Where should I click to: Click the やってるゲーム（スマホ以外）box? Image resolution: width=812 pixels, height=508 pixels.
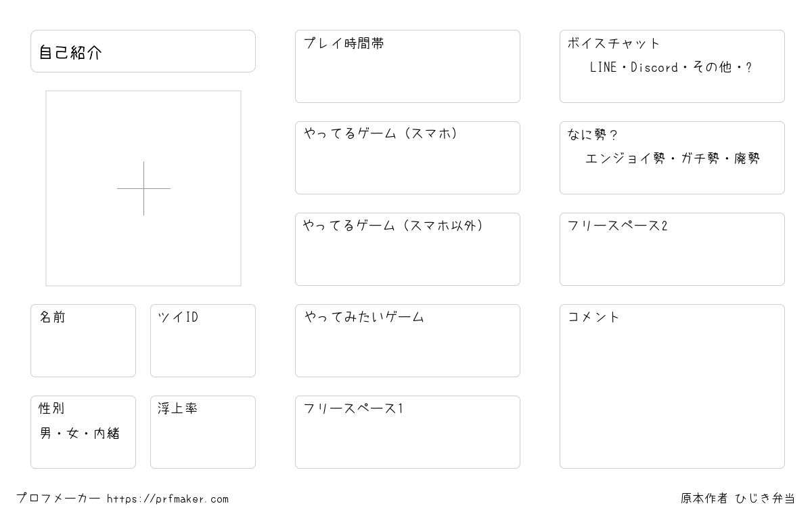click(x=407, y=249)
